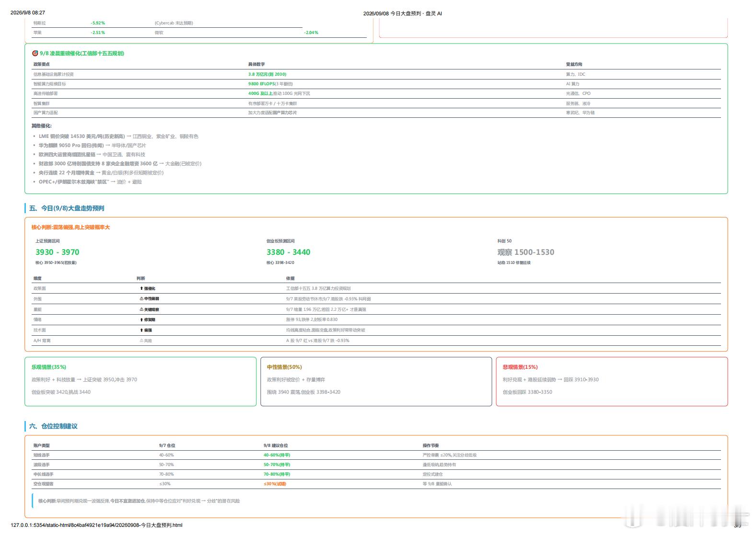Click the 9800 EFLOPS target figure
This screenshot has width=756, height=535.
tap(261, 84)
